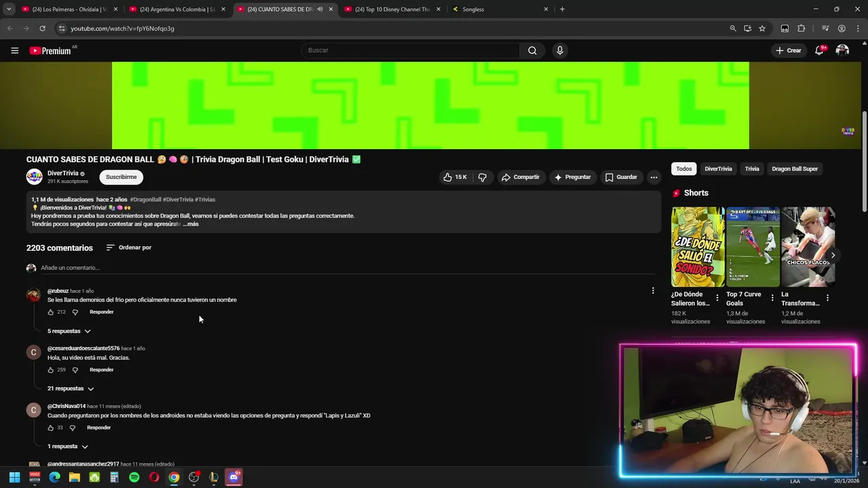Open a new browser tab with plus
This screenshot has height=488, width=868.
[x=562, y=9]
